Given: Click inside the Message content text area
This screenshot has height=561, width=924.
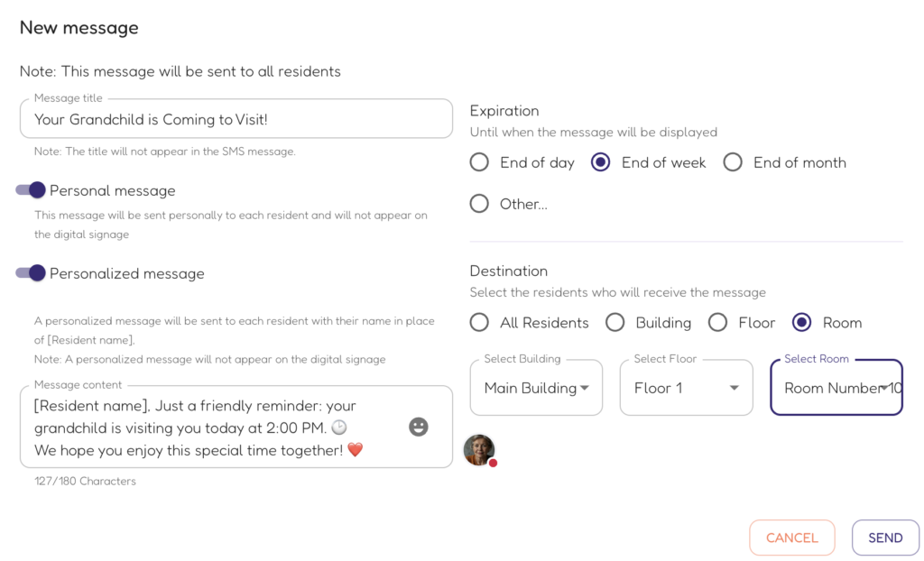Looking at the screenshot, I should (x=236, y=428).
